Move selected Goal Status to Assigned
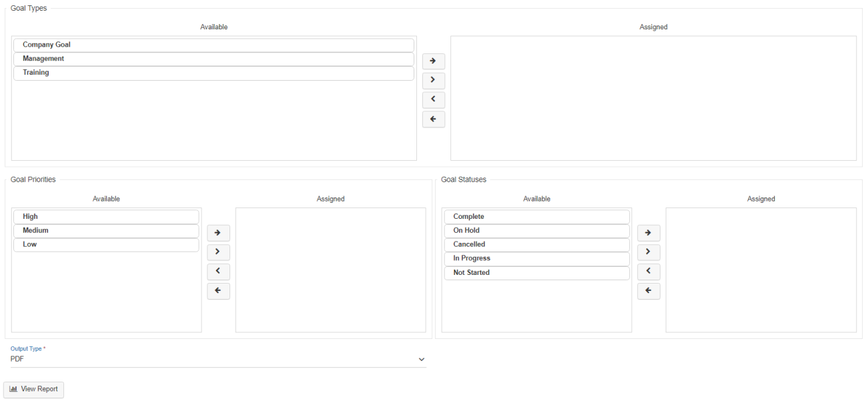Image resolution: width=868 pixels, height=403 pixels. [648, 252]
